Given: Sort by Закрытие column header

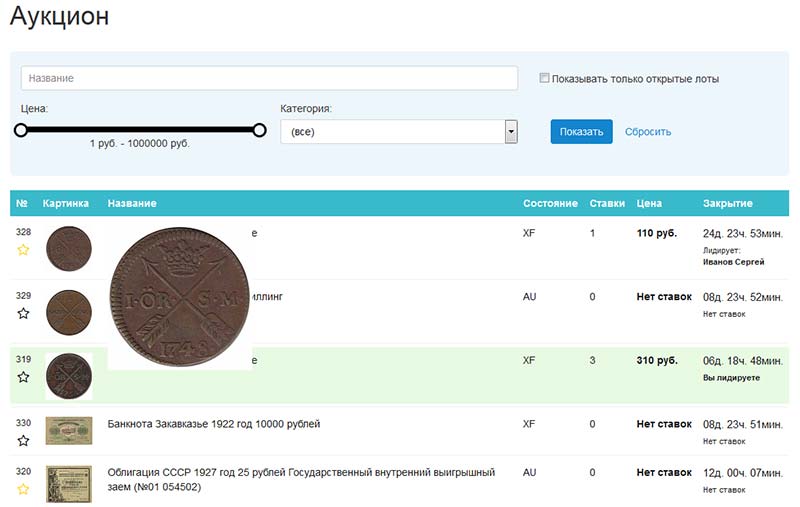Looking at the screenshot, I should 727,203.
